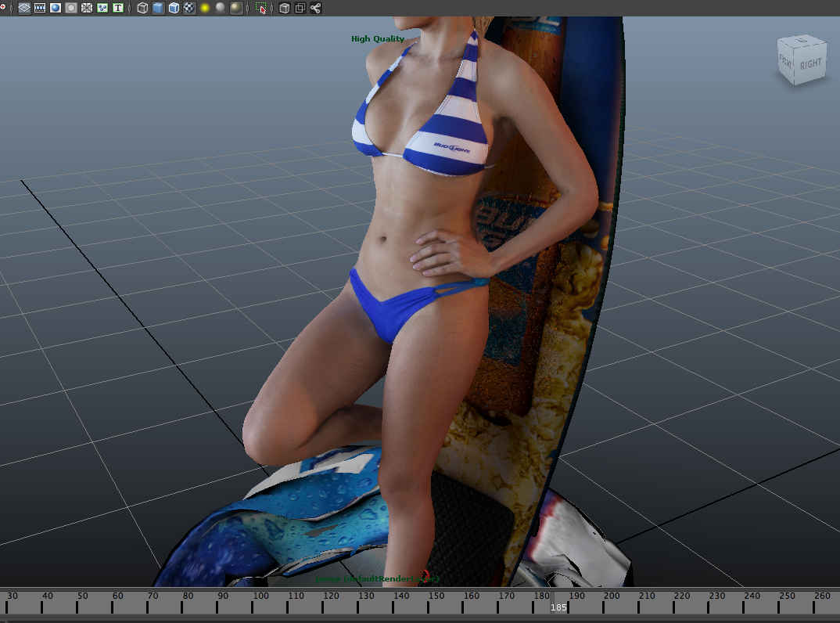Click the gray sphere shadows icon
Screen dimensions: 840x623
click(x=221, y=8)
